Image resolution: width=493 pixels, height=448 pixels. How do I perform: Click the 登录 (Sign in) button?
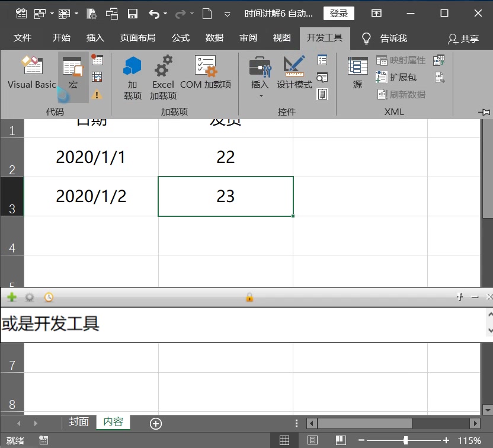338,13
